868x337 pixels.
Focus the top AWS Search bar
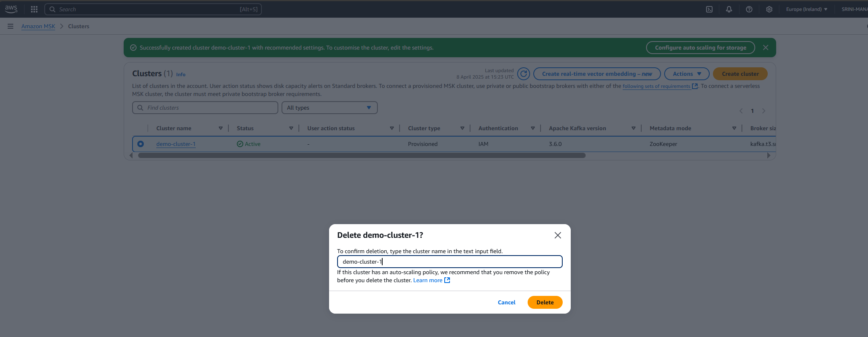153,9
